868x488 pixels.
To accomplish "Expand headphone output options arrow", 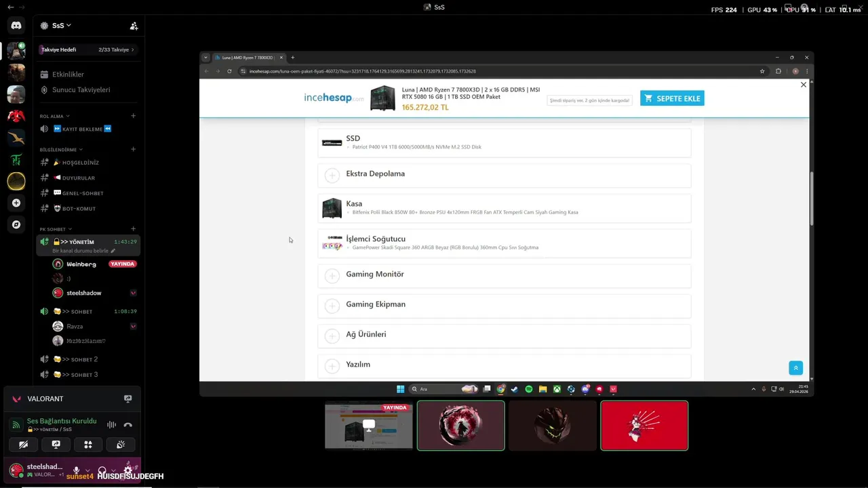I will [x=113, y=470].
